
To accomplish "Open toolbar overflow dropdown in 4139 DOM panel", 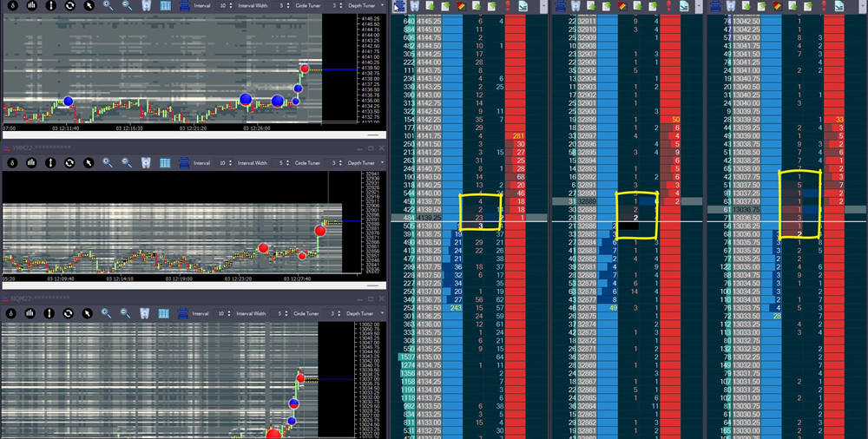I will [543, 6].
